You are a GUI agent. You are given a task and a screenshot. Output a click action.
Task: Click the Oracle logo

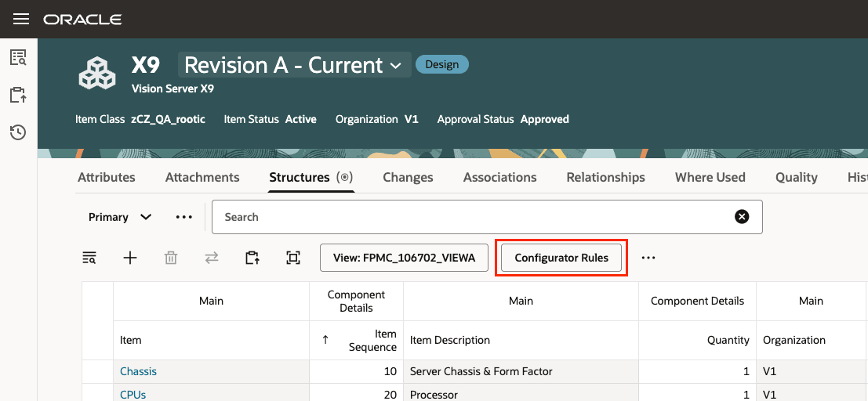[x=83, y=20]
